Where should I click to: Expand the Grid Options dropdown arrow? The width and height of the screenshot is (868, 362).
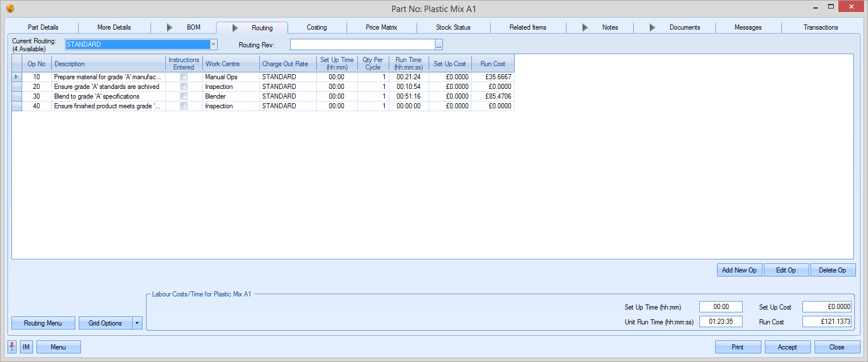click(x=137, y=323)
